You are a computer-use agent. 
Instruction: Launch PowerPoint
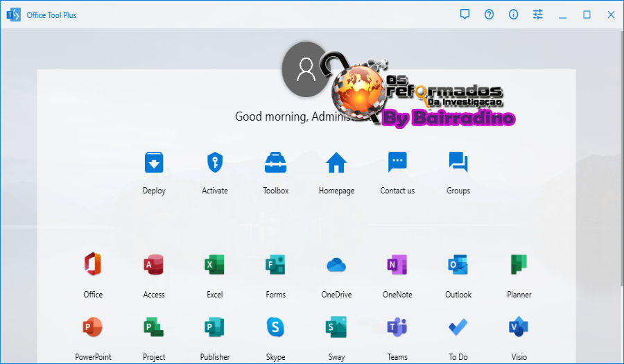pos(93,327)
